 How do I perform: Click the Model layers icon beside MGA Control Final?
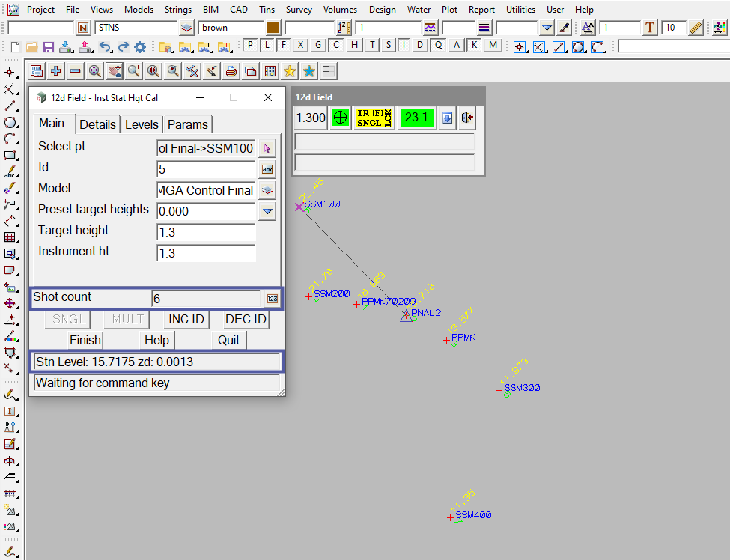pyautogui.click(x=267, y=190)
